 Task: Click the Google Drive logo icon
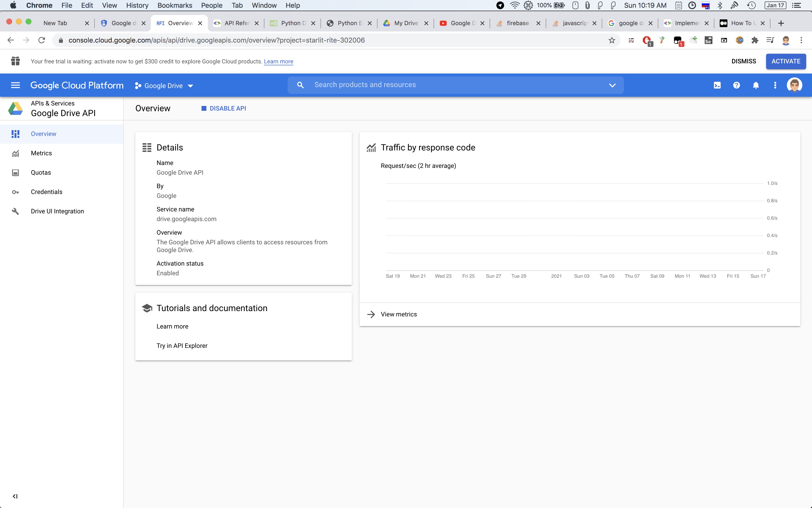(x=15, y=109)
